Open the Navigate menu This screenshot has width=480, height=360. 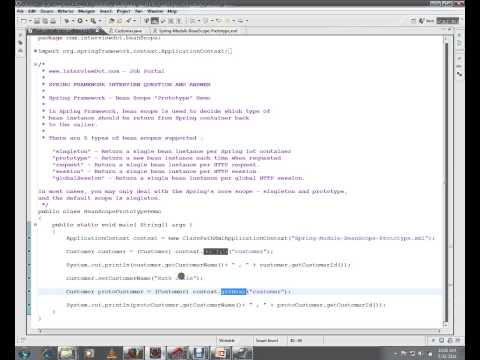click(x=86, y=11)
